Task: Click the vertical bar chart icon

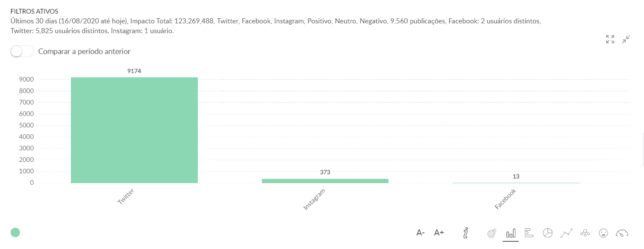Action: pyautogui.click(x=511, y=233)
